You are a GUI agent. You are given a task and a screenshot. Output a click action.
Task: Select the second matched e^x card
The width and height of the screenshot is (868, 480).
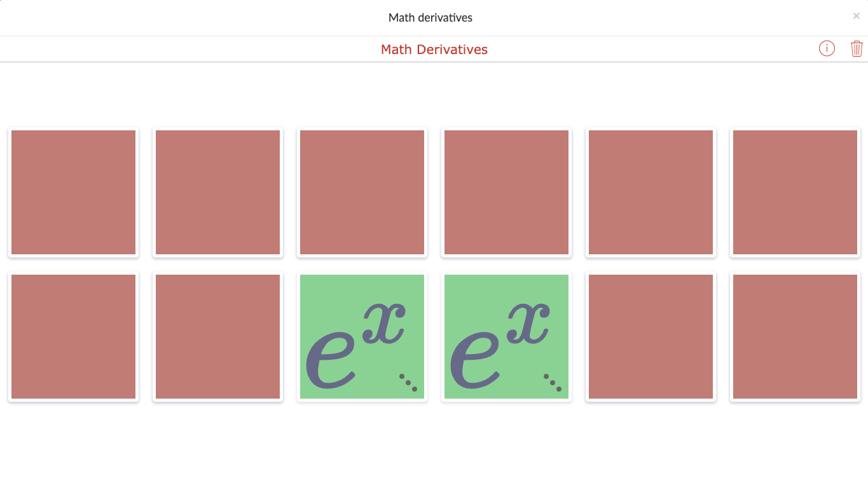click(x=506, y=337)
